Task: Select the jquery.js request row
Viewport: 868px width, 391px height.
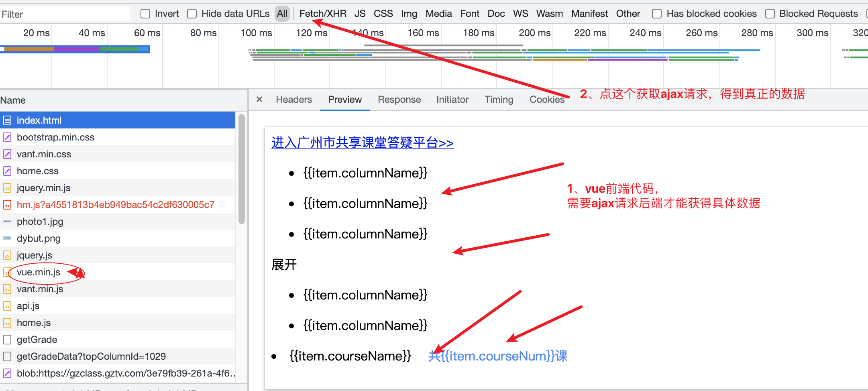Action: [x=118, y=255]
